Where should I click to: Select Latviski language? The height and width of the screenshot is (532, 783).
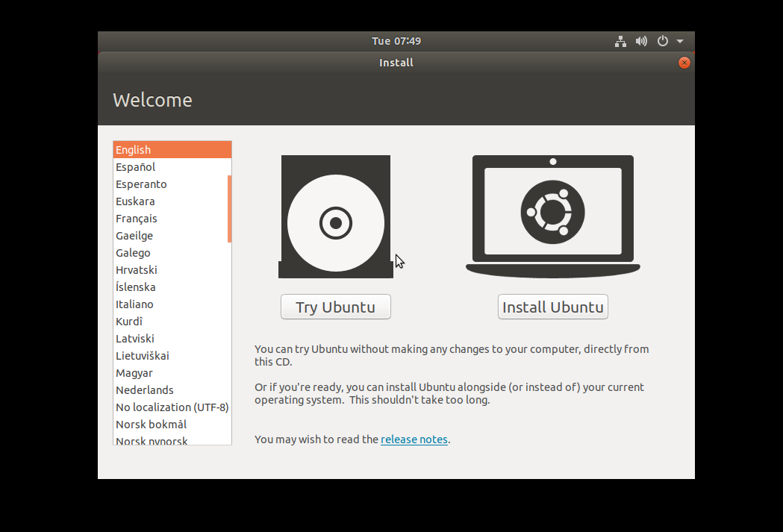coord(171,338)
